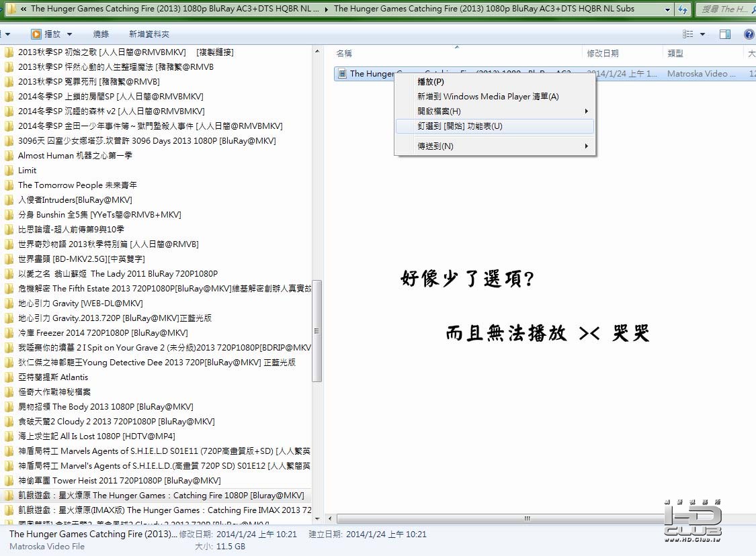Select folder 分身 Bunshin 全5集
The width and height of the screenshot is (756, 556).
[93, 215]
